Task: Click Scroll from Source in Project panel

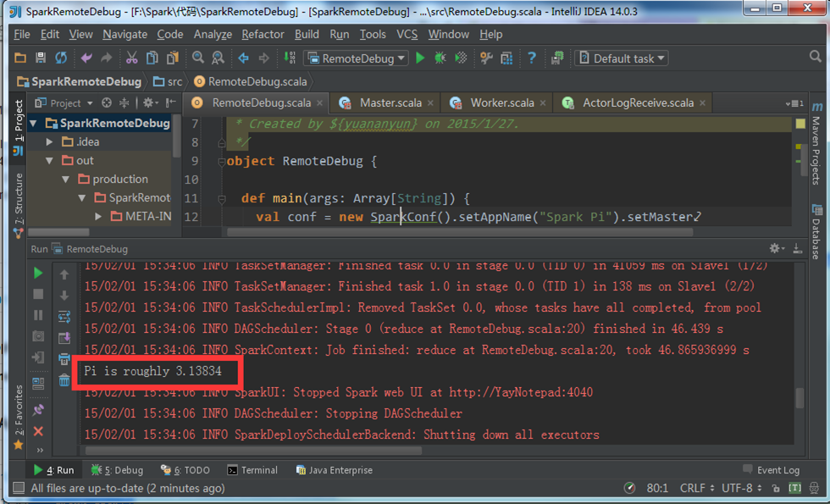Action: (107, 102)
